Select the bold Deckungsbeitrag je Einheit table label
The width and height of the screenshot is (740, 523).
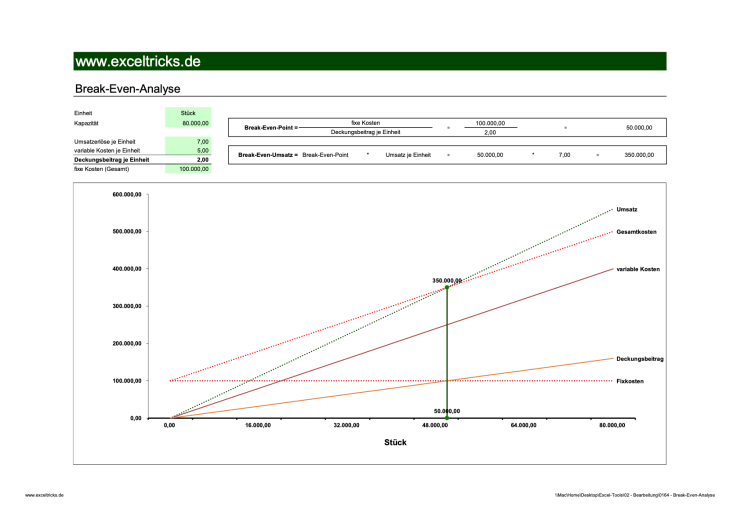coord(111,160)
